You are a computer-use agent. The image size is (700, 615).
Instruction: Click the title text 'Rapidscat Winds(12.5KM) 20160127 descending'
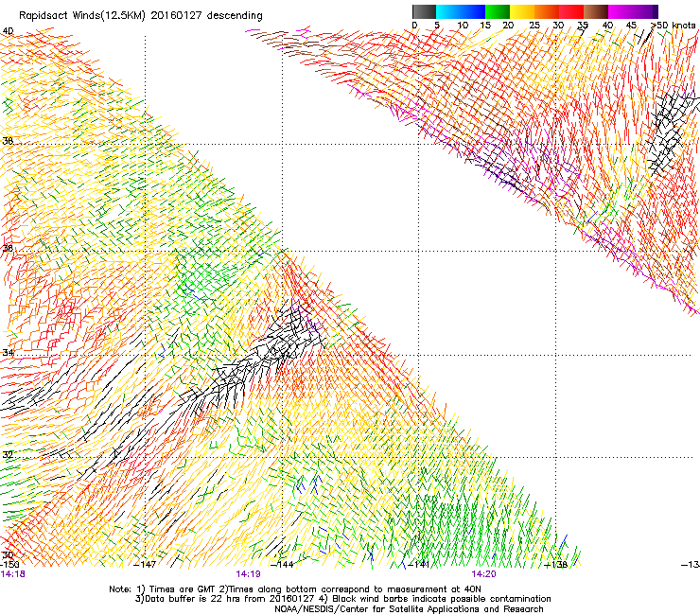(x=141, y=15)
